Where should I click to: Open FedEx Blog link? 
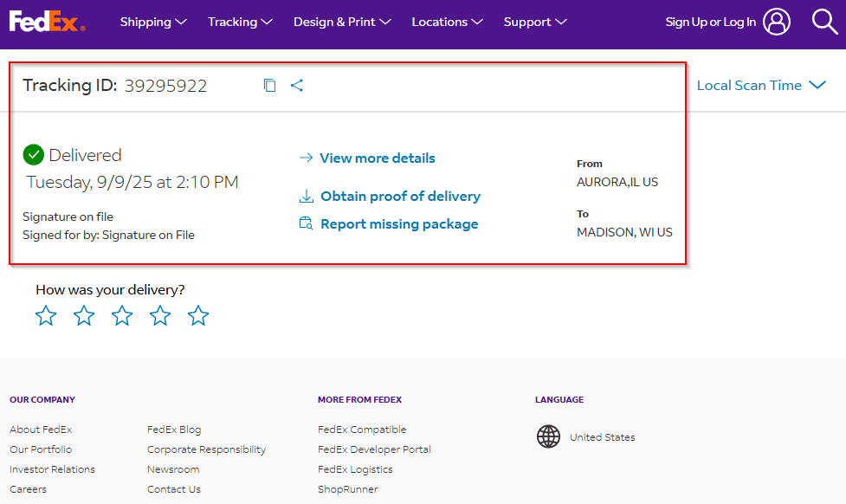(174, 430)
